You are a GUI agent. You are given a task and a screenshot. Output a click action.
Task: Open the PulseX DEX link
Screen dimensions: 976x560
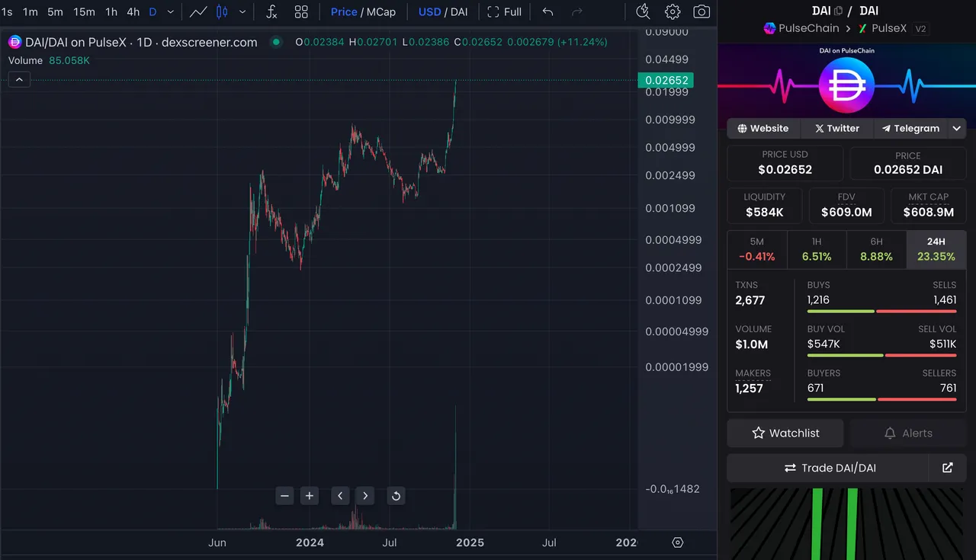point(882,28)
